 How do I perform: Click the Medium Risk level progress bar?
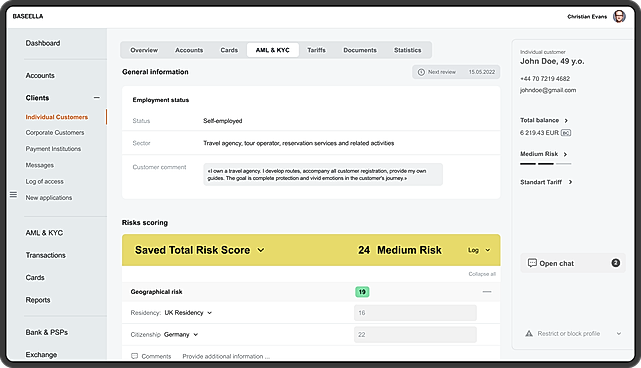tap(545, 164)
